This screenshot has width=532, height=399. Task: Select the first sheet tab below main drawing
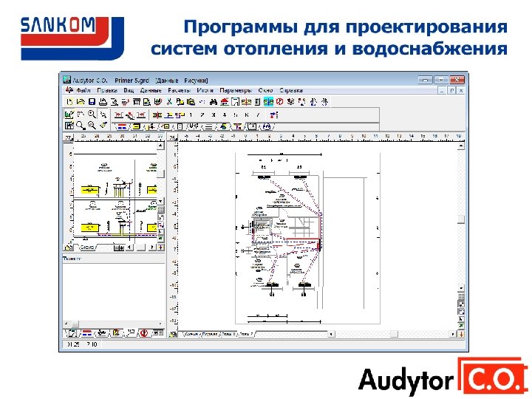(x=191, y=334)
